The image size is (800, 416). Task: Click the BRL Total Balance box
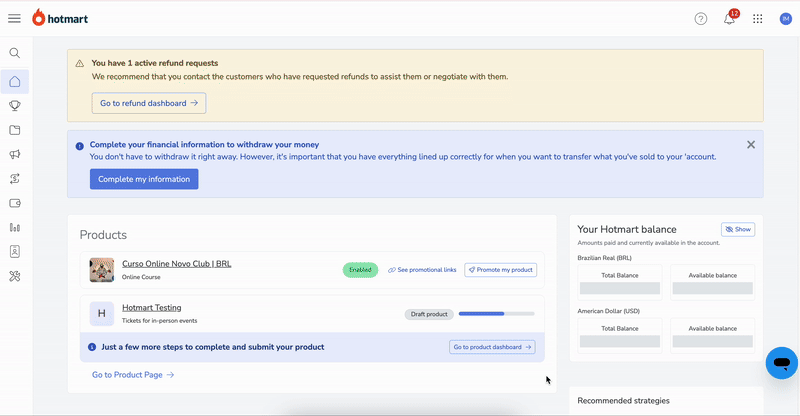coord(620,282)
